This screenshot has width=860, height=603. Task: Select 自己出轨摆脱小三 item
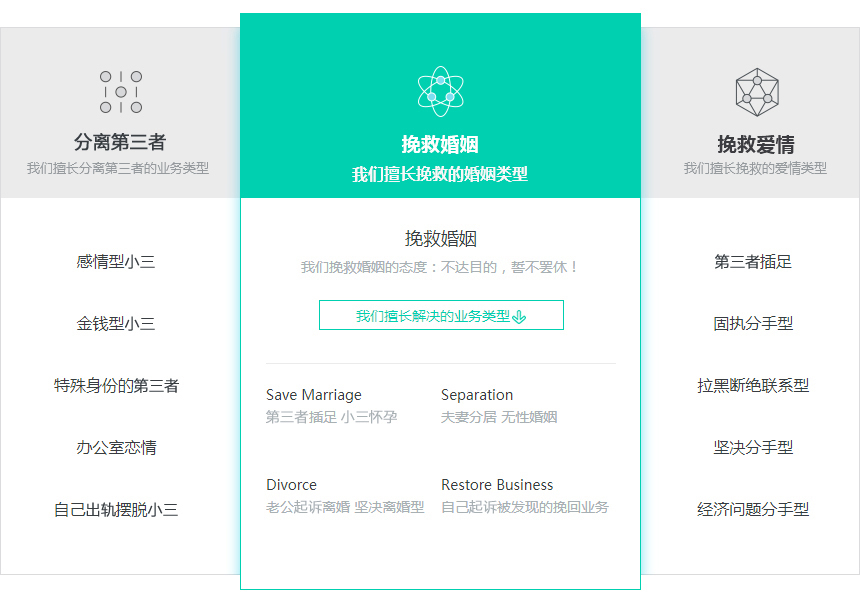[116, 510]
